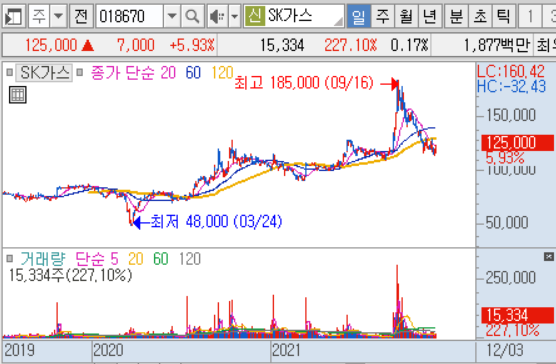Click the 15,334주(227.10%) volume readout
Viewport: 556px width, 364px height.
click(x=70, y=275)
